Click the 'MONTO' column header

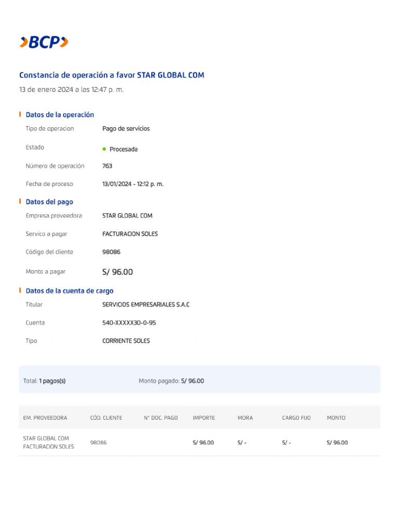click(336, 418)
